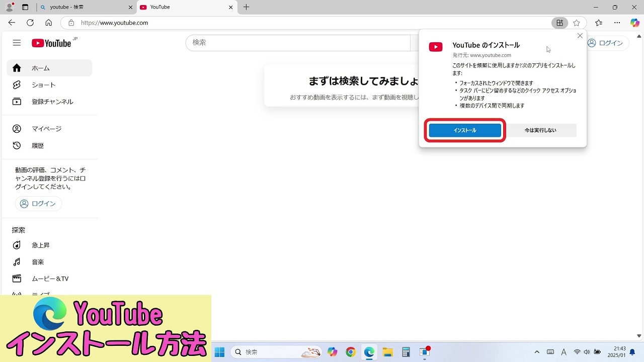Click the sidebar ログイン button
The height and width of the screenshot is (362, 644).
tap(38, 204)
